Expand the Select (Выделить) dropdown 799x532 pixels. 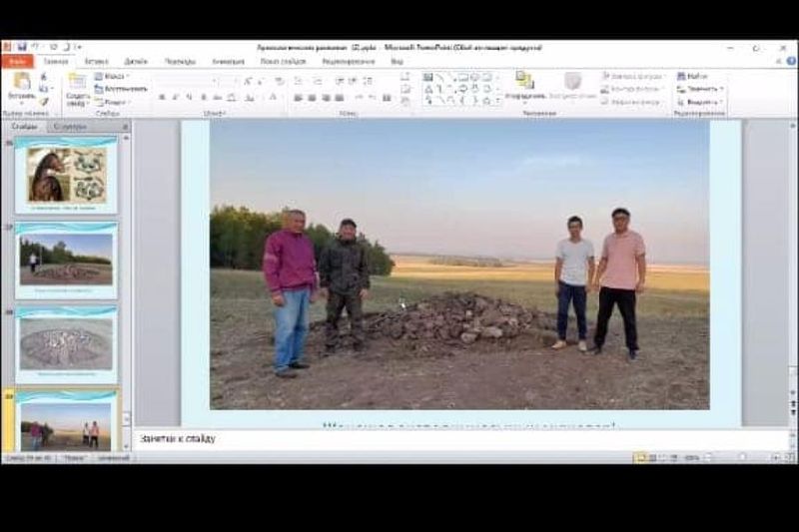pos(698,102)
